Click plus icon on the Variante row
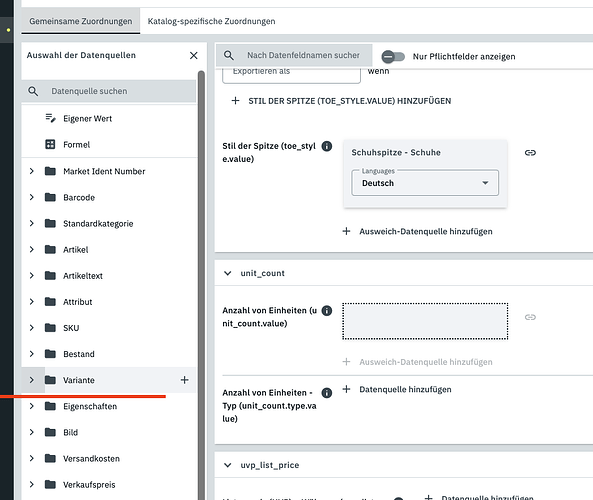This screenshot has height=500, width=593. (184, 380)
